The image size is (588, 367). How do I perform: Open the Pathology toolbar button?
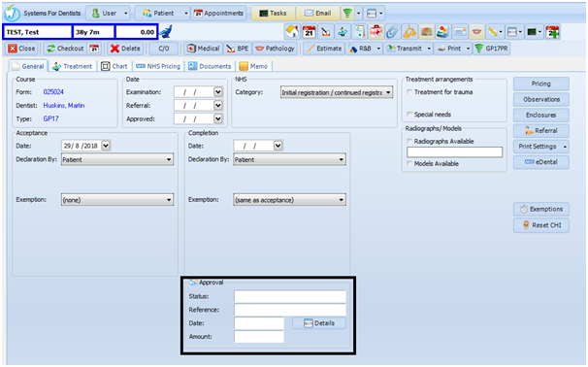pyautogui.click(x=275, y=49)
